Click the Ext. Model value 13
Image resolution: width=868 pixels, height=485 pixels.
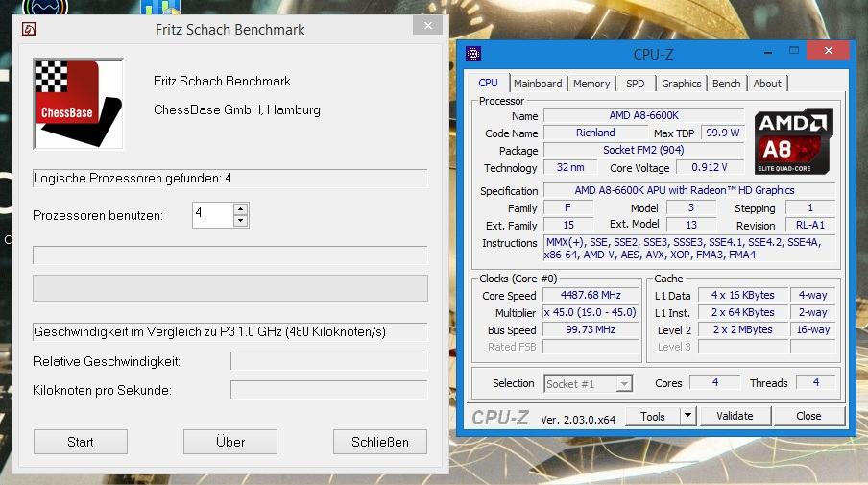(691, 225)
